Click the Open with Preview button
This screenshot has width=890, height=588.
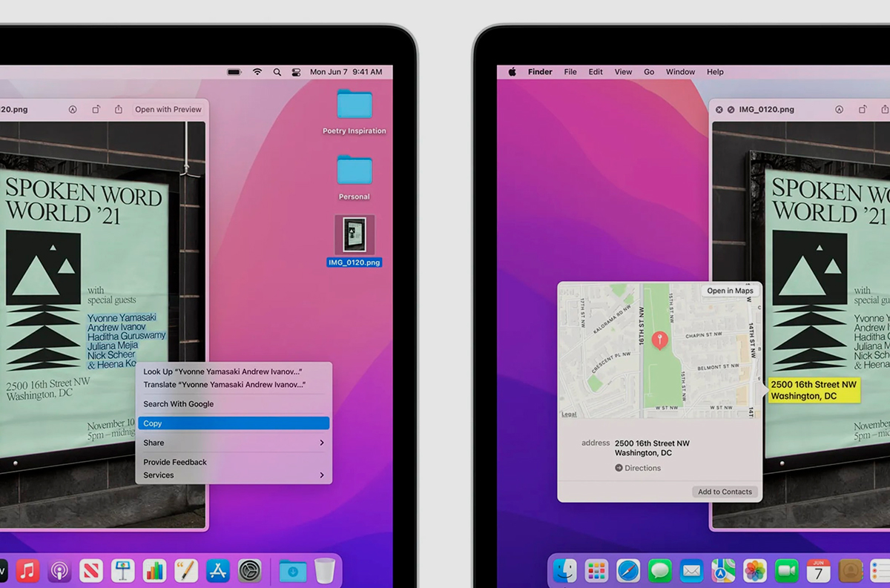(x=168, y=109)
